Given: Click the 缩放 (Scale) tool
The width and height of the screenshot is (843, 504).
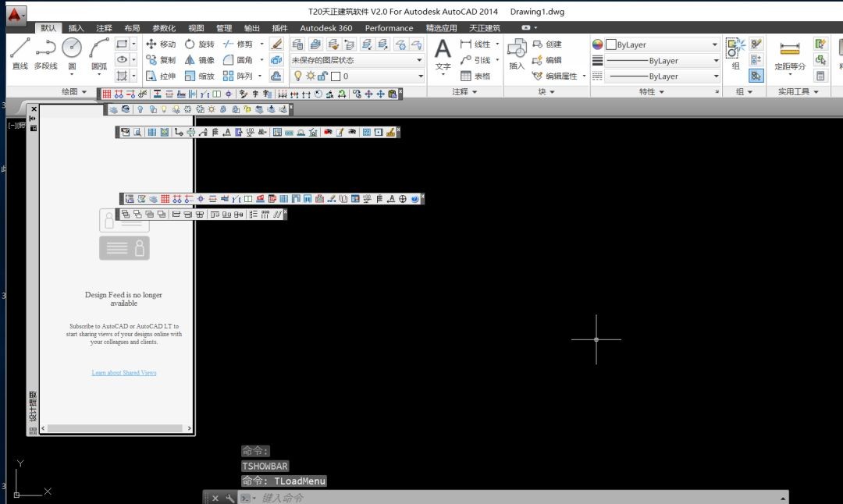Looking at the screenshot, I should pos(199,76).
